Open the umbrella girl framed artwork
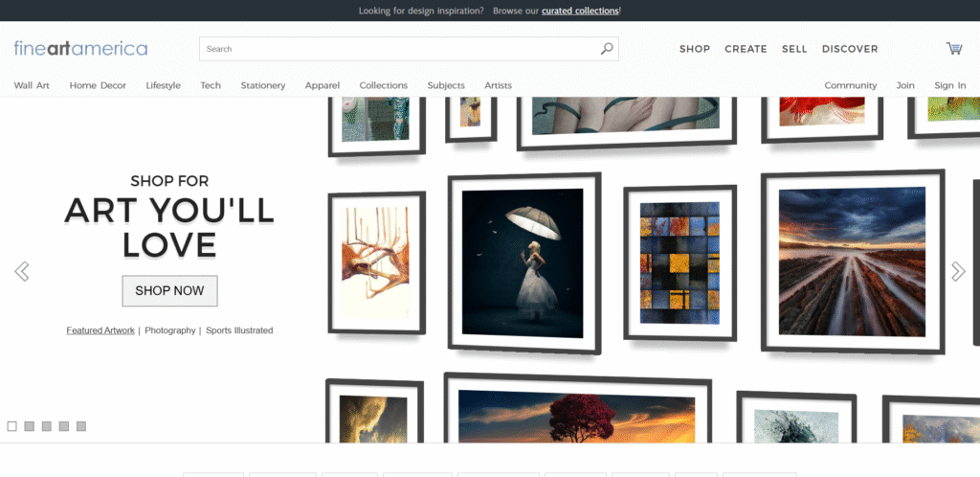 (x=523, y=261)
